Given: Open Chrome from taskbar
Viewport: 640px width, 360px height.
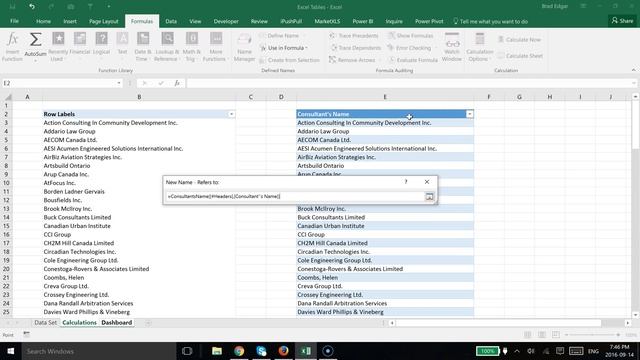Looking at the screenshot, I should pos(239,351).
